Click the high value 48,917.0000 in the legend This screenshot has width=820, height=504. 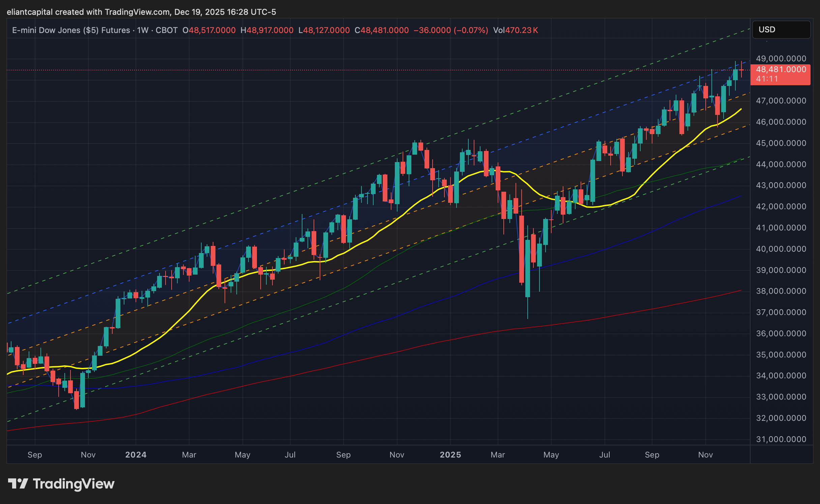[270, 30]
